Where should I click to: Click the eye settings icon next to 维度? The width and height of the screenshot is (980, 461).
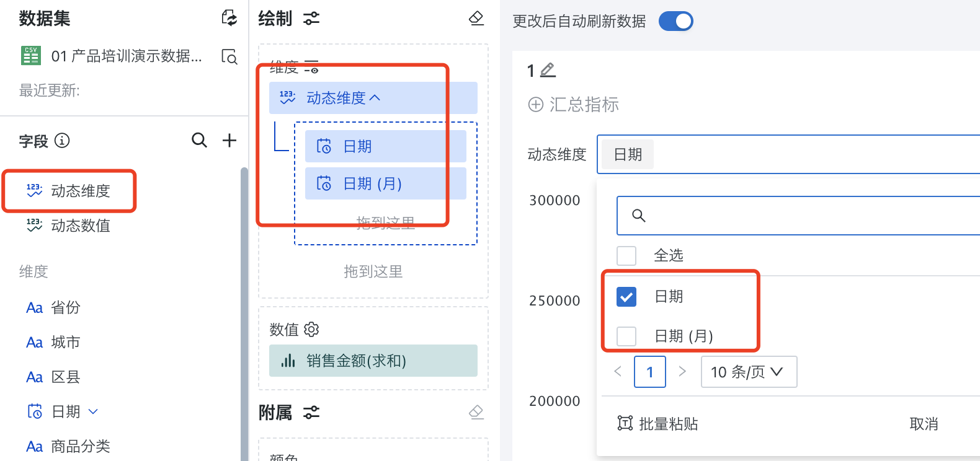click(x=311, y=66)
